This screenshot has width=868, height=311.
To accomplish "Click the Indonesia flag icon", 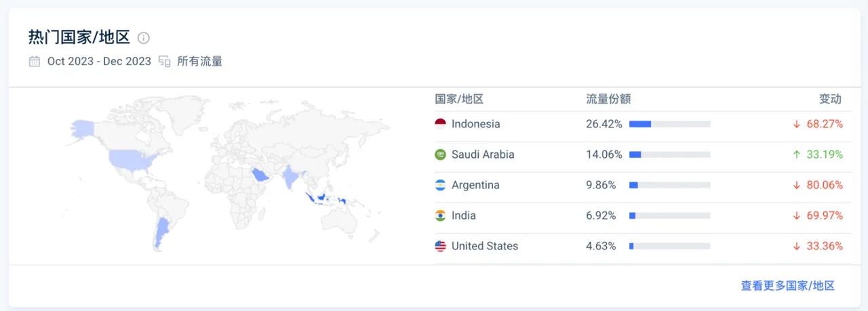I will tap(441, 124).
